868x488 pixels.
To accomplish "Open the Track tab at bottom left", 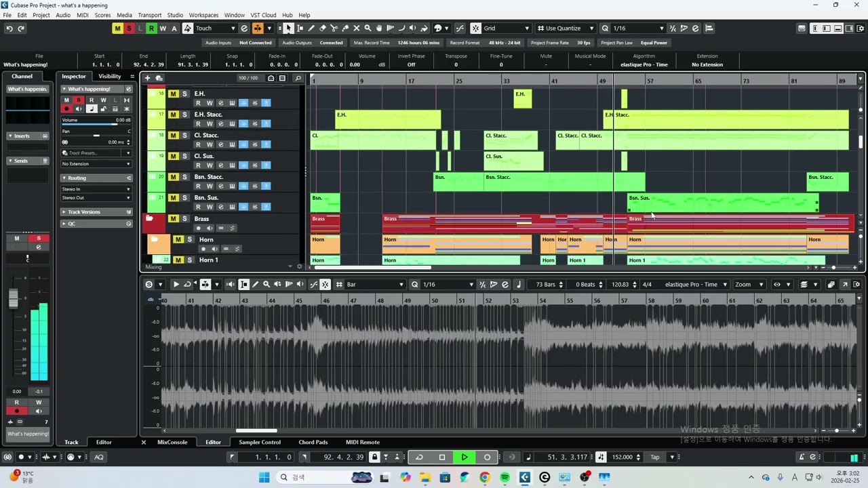I will (x=71, y=443).
